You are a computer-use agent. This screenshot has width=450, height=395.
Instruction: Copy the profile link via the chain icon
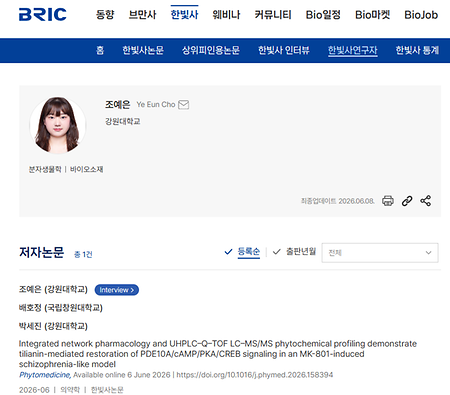(x=407, y=201)
